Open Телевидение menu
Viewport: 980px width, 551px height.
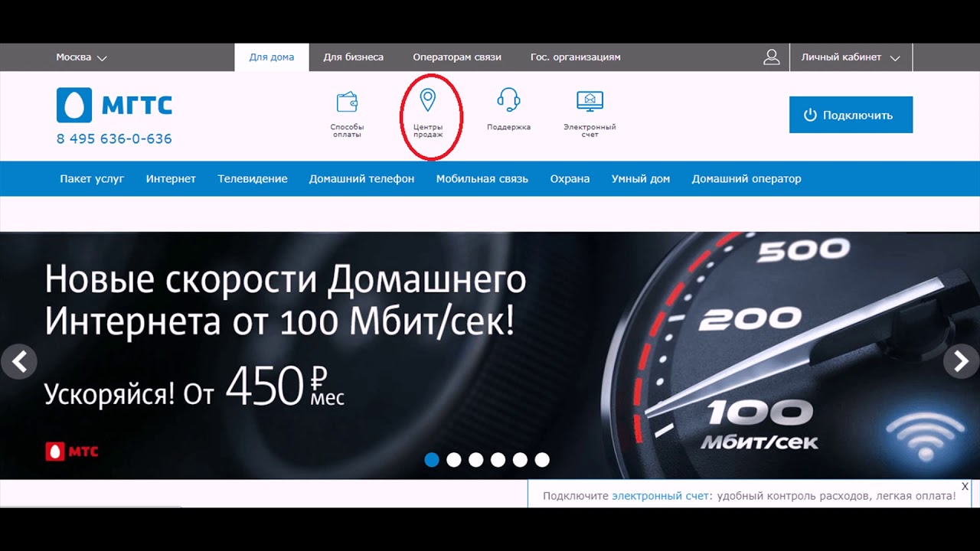pyautogui.click(x=253, y=179)
